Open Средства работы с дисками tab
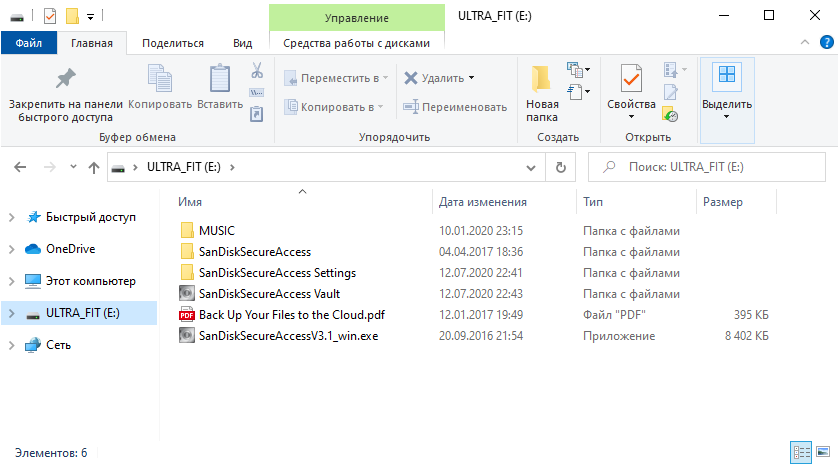The width and height of the screenshot is (839, 465). click(x=356, y=43)
